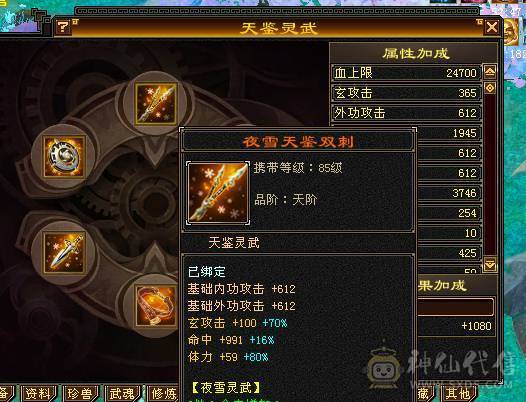The width and height of the screenshot is (526, 402).
Task: Select the 血上限 attribute row
Action: 406,73
